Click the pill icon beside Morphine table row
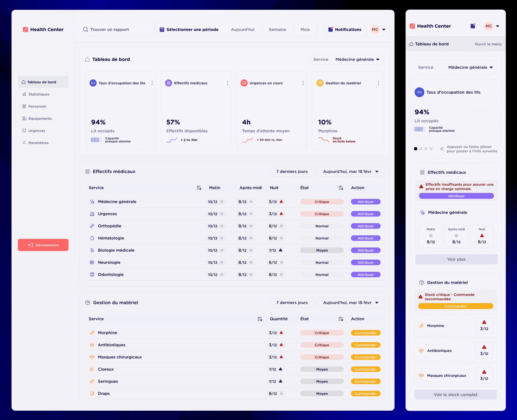517x420 pixels. click(92, 333)
